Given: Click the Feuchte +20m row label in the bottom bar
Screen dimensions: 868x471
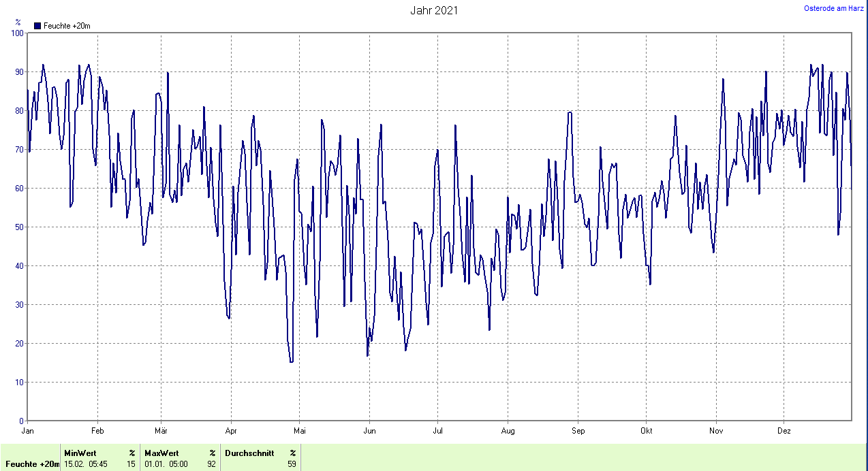Looking at the screenshot, I should click(x=31, y=464).
